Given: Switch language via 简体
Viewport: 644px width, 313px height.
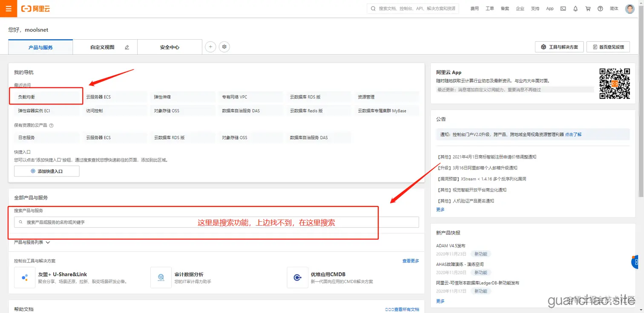Looking at the screenshot, I should coord(614,9).
